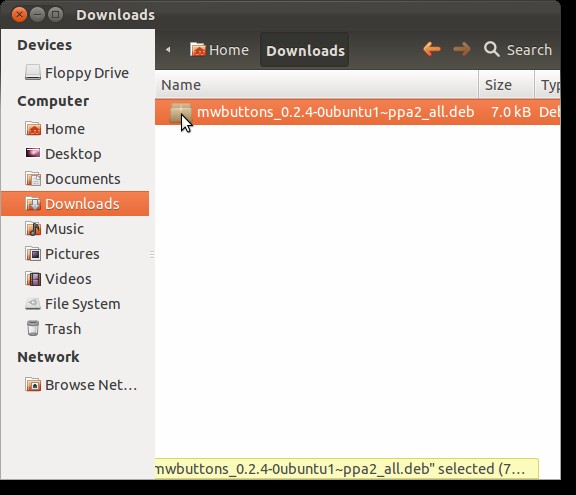Image resolution: width=576 pixels, height=495 pixels.
Task: Click the Downloads folder icon in sidebar
Action: 33,204
